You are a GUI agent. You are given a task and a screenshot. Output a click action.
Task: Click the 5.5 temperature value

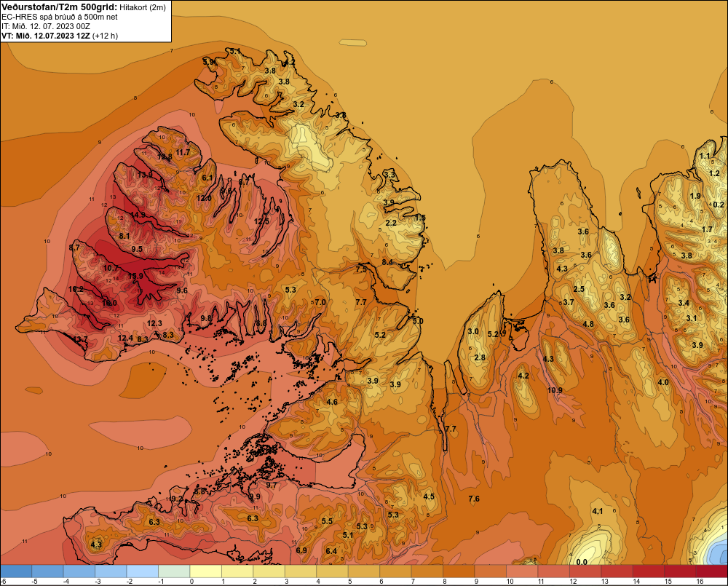(328, 521)
